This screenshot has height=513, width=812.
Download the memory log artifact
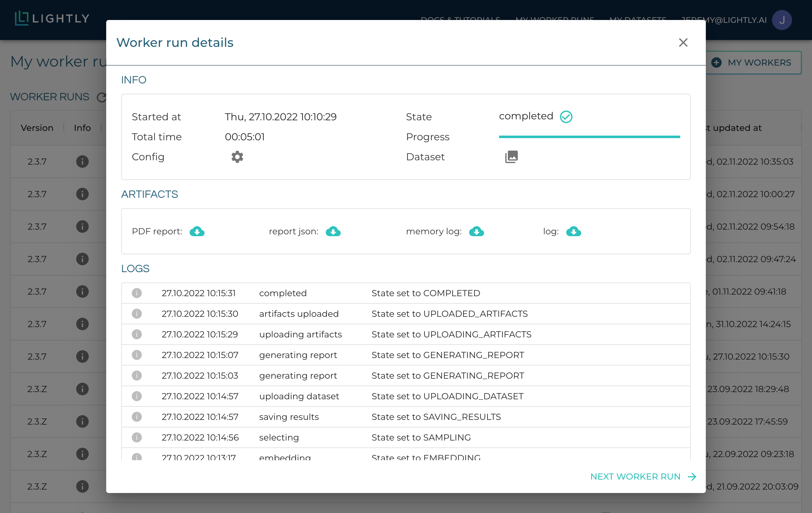(x=476, y=232)
